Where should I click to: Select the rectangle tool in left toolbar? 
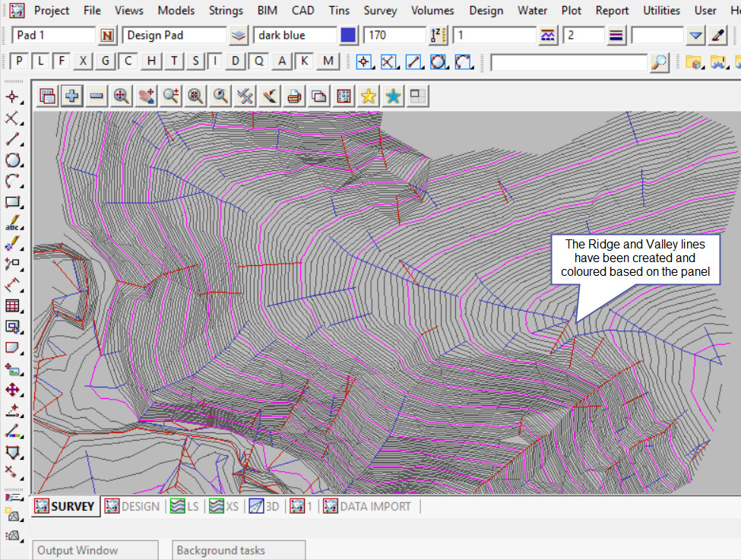pyautogui.click(x=12, y=203)
